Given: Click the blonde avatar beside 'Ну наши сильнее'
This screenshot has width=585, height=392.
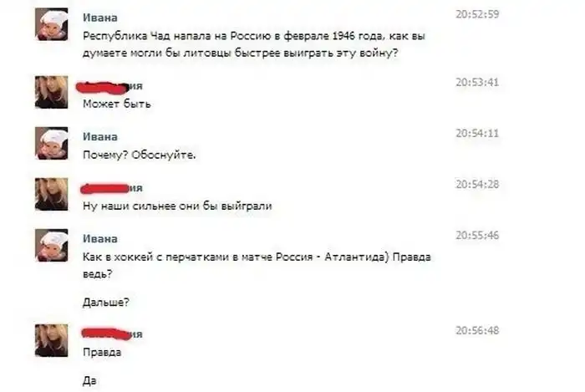Looking at the screenshot, I should pyautogui.click(x=52, y=194).
